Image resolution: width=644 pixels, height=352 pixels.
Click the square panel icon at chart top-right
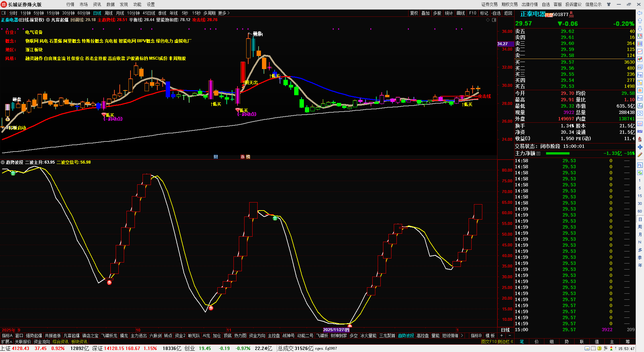click(494, 20)
